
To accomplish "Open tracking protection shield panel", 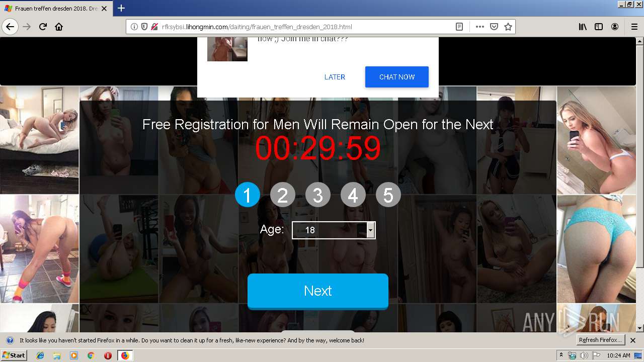I will (x=144, y=27).
